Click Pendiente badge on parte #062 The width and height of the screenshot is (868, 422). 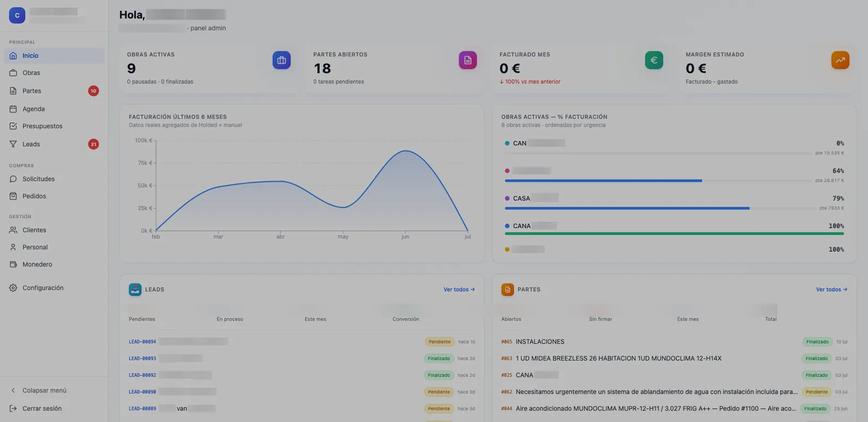tap(816, 392)
